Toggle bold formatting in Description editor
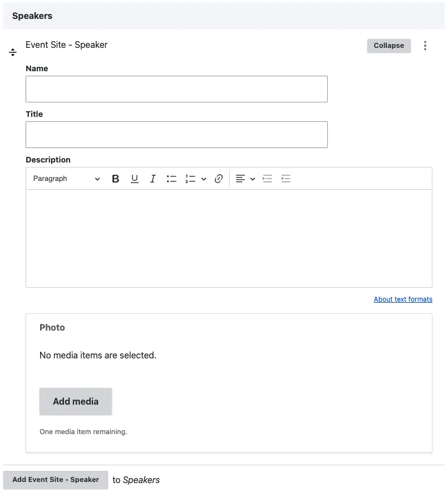The width and height of the screenshot is (448, 497). 116,179
